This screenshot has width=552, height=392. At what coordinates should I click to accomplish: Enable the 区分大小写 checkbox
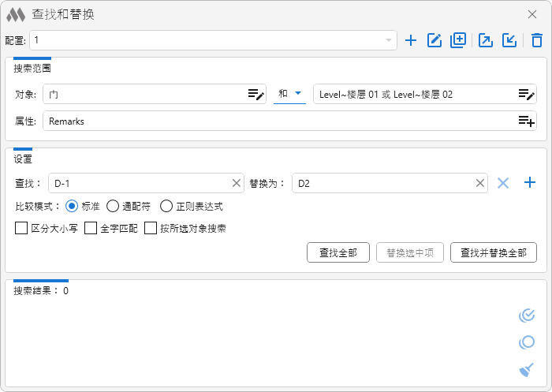click(x=21, y=229)
